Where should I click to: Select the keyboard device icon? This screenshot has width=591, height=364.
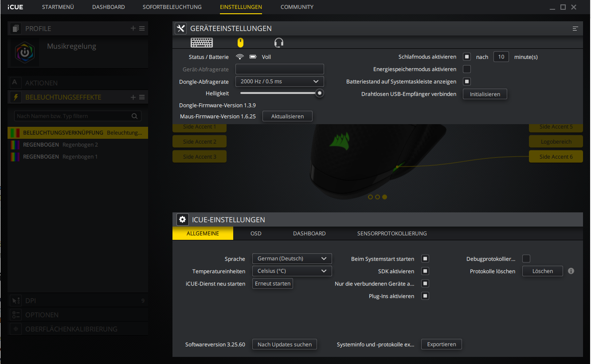click(x=202, y=43)
